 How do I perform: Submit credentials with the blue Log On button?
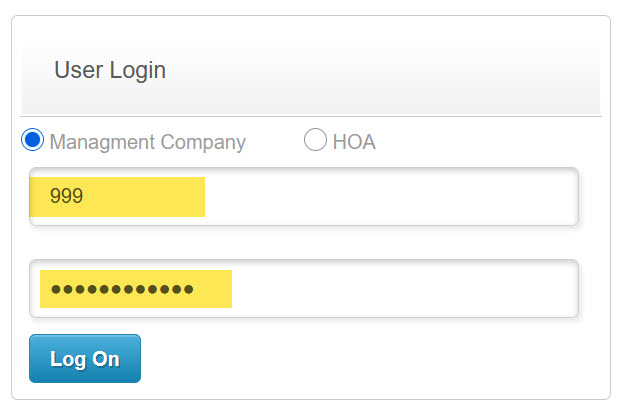85,359
